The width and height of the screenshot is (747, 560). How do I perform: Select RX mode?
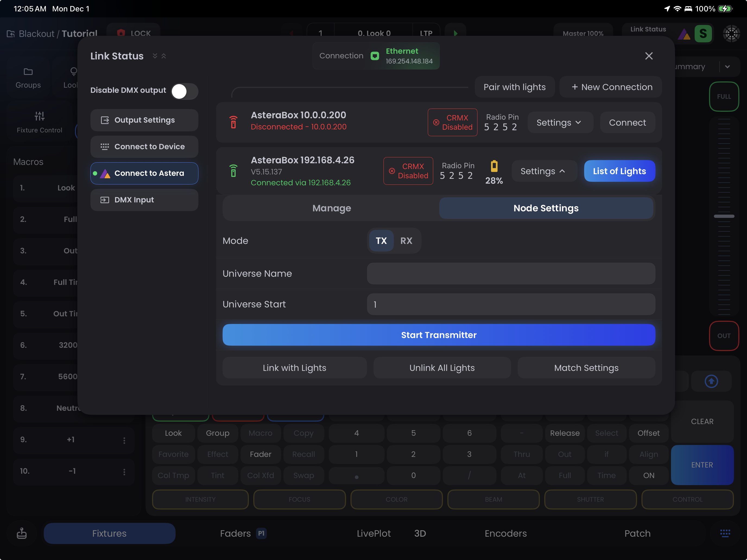[406, 241]
